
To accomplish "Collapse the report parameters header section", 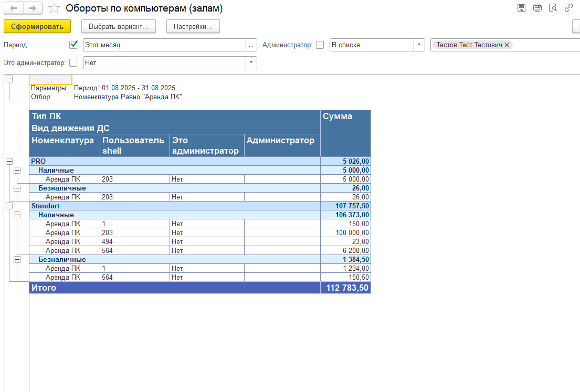I will tap(9, 79).
